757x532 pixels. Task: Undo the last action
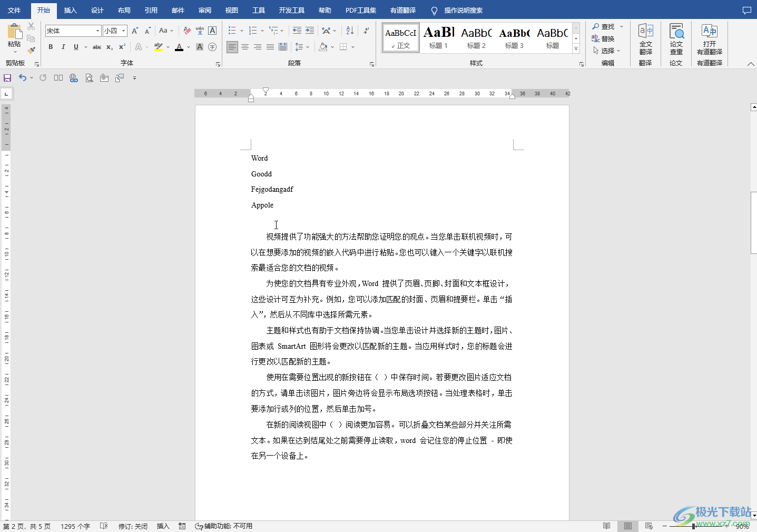point(22,78)
